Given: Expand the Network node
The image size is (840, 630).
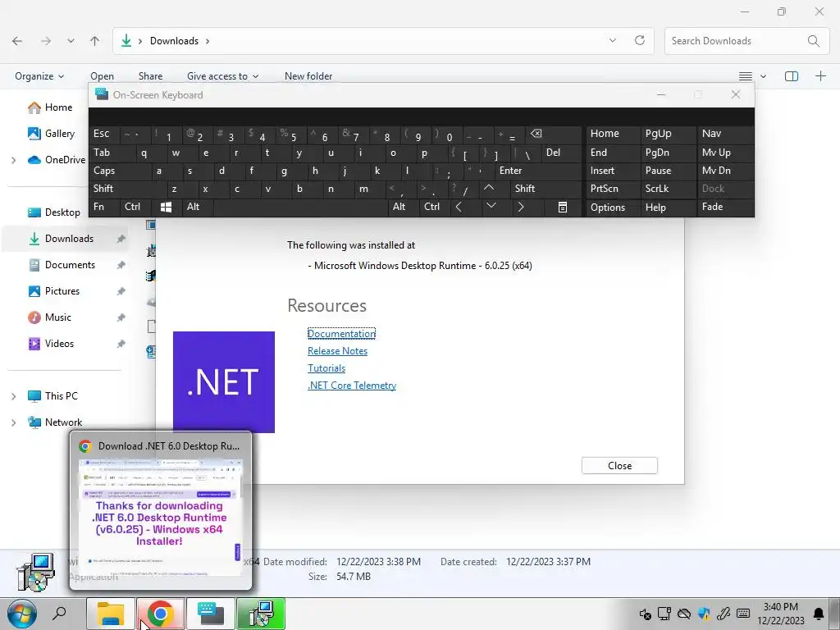Looking at the screenshot, I should pos(13,422).
